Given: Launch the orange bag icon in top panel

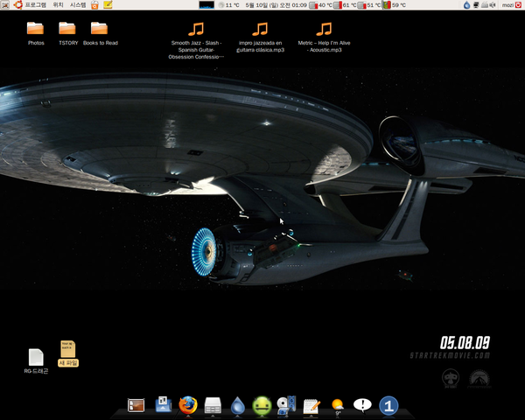Looking at the screenshot, I should click(94, 5).
